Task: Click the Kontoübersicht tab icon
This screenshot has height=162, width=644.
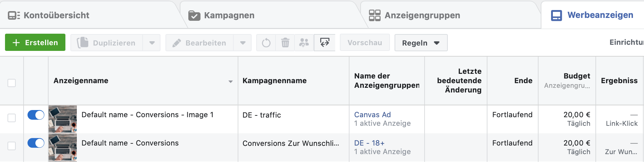Action: [14, 15]
